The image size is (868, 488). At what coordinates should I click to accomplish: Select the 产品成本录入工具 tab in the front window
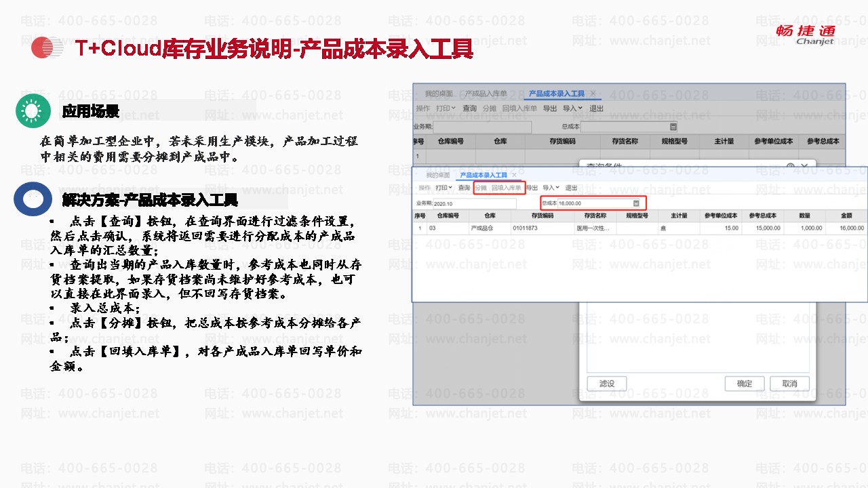click(x=484, y=175)
